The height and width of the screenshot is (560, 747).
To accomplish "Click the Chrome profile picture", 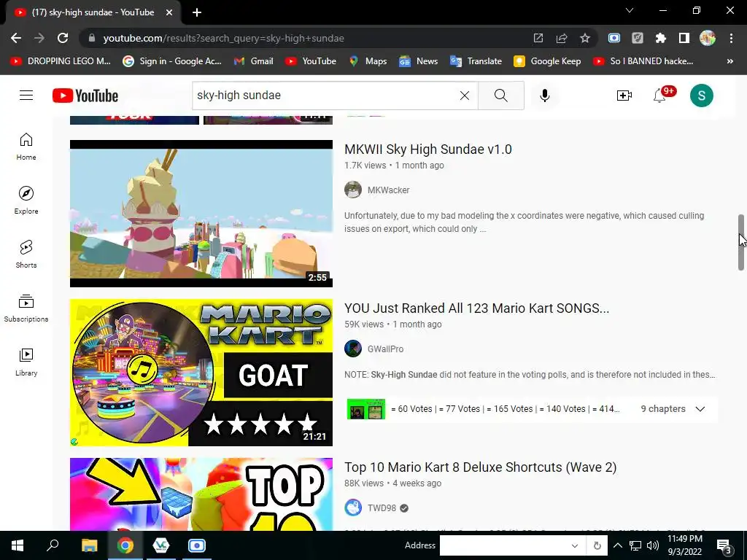I will coord(708,38).
